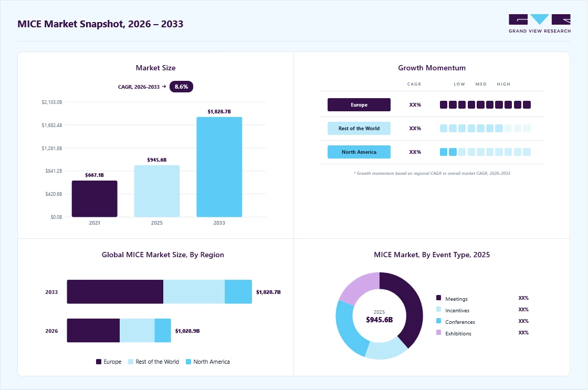Image resolution: width=588 pixels, height=390 pixels.
Task: Click the Incentives legend color square
Action: tap(438, 309)
